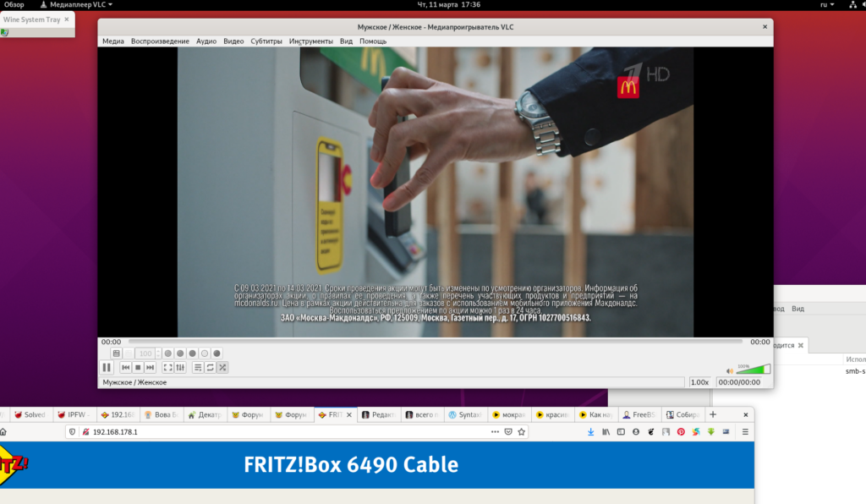Viewport: 866px width, 504px height.
Task: Open the Инструменты menu
Action: 311,41
